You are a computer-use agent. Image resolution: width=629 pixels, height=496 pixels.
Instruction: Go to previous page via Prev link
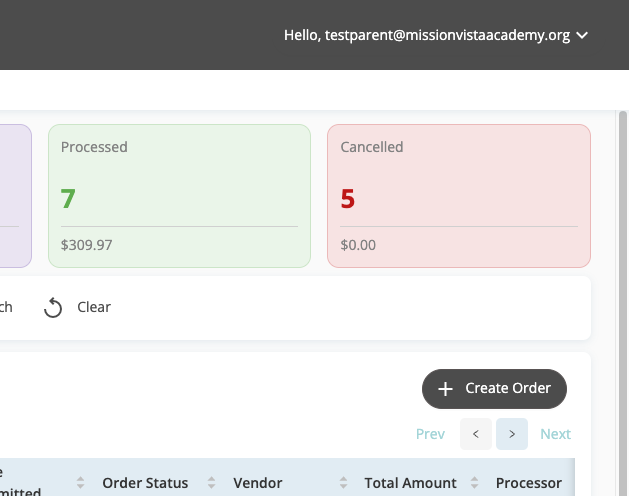click(430, 434)
